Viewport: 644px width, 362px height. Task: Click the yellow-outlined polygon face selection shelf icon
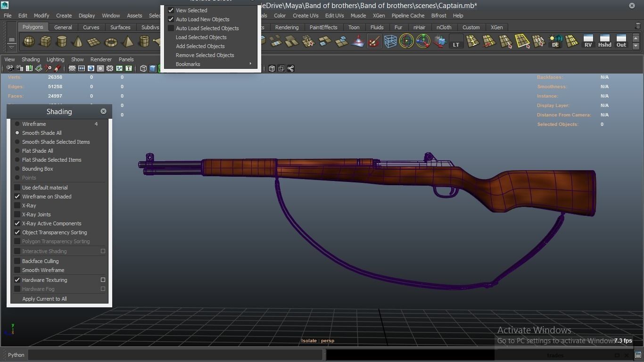tap(522, 41)
